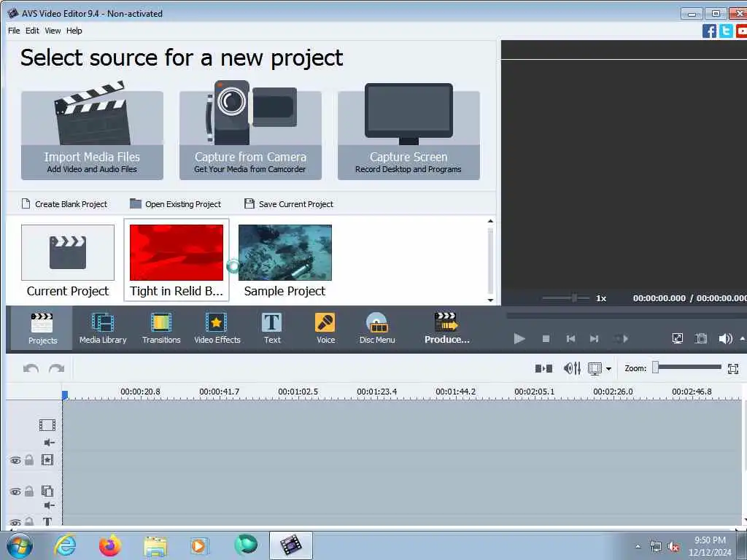Click Create Blank Project
This screenshot has height=560, width=747.
(64, 204)
